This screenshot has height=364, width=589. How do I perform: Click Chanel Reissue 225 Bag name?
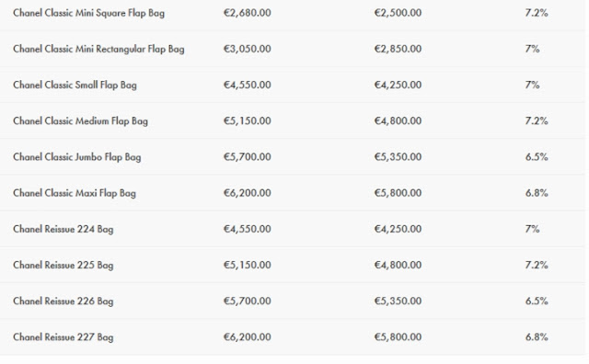64,266
